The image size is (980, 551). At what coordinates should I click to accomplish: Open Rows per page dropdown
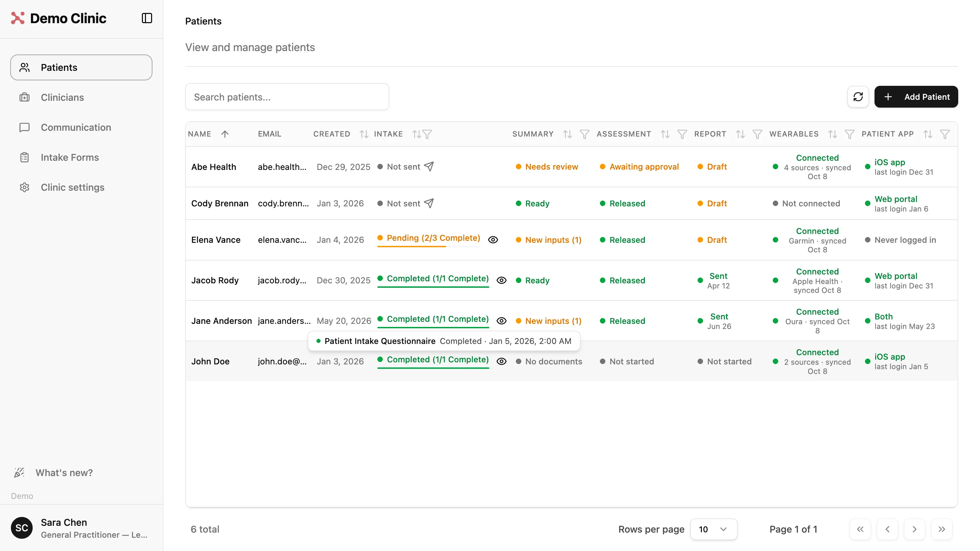(x=713, y=529)
